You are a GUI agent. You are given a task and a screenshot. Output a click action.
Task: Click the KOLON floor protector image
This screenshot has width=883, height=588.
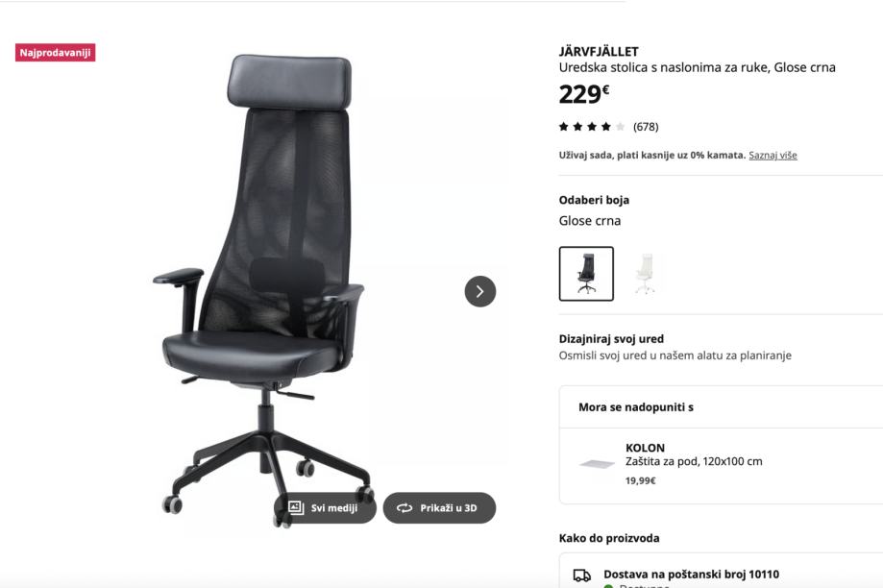(597, 464)
